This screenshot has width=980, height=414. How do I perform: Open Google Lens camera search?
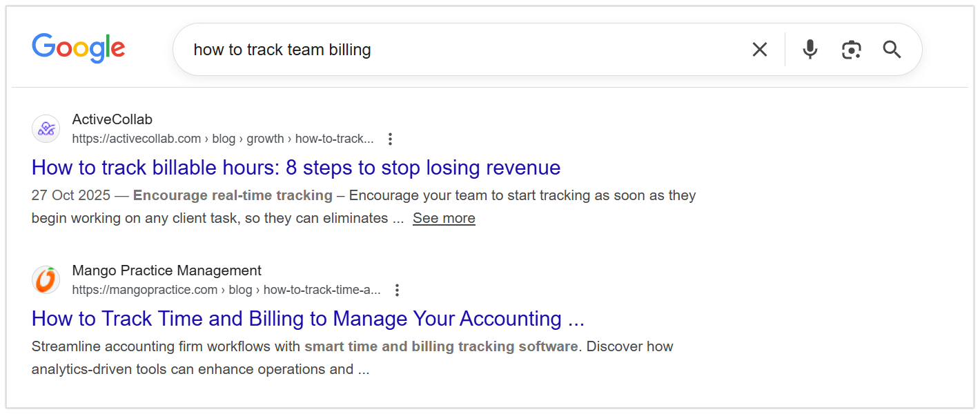(851, 49)
